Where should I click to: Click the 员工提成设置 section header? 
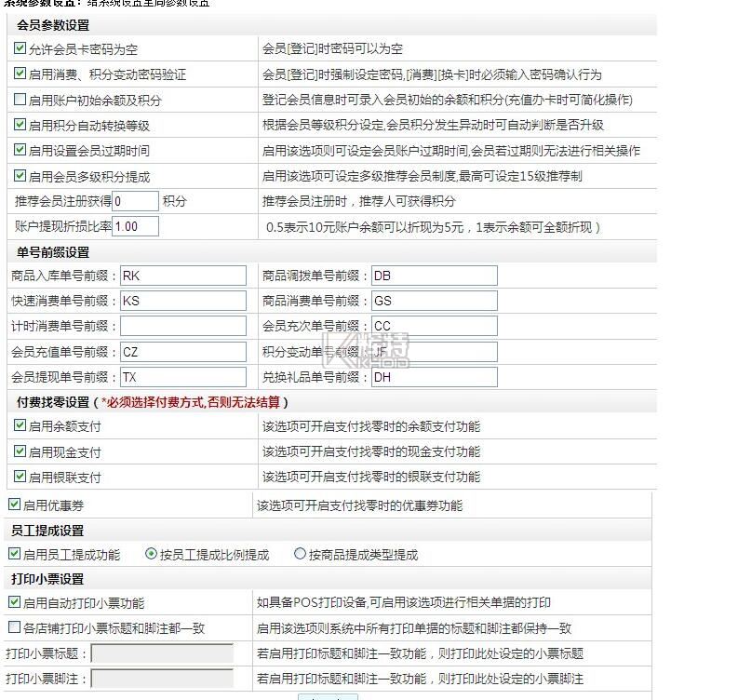click(x=47, y=531)
